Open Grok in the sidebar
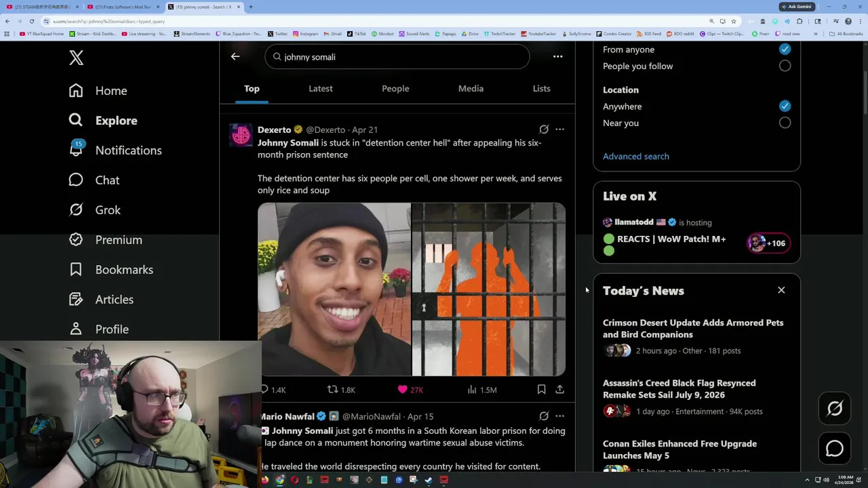 tap(95, 210)
